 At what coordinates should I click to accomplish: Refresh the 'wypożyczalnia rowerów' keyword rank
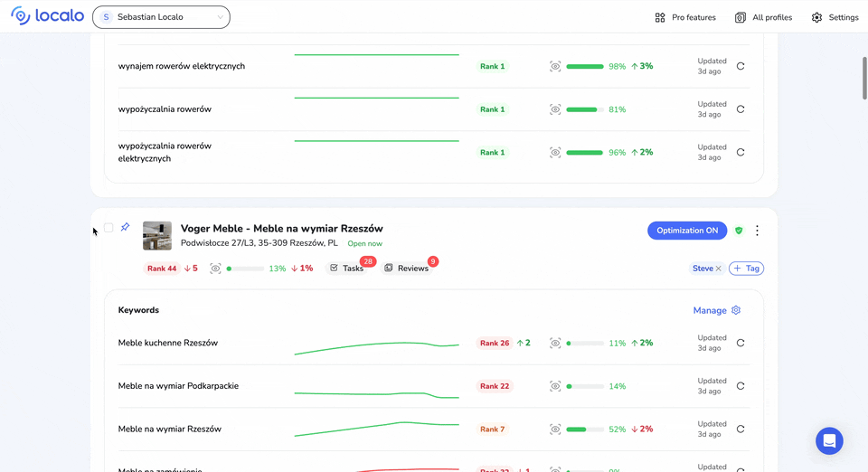tap(741, 109)
